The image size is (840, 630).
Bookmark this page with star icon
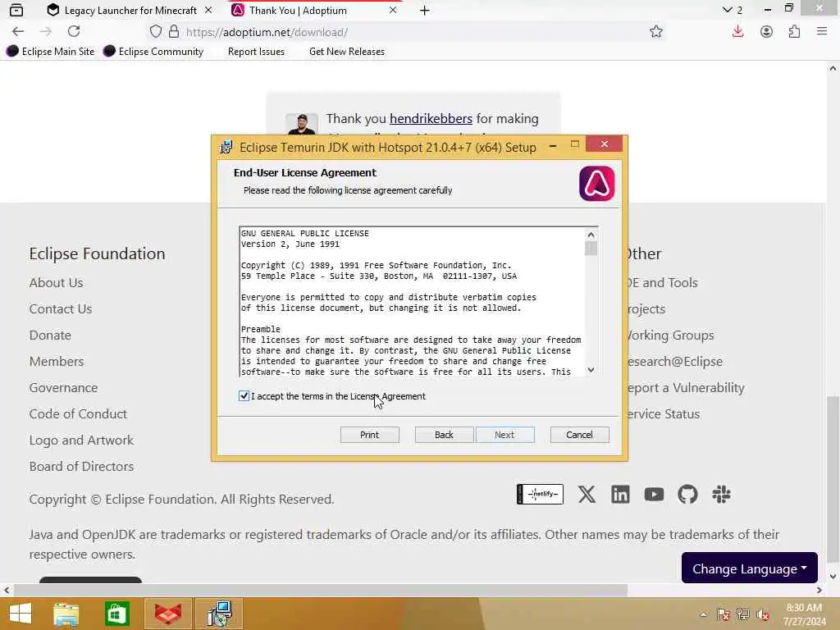click(x=655, y=32)
